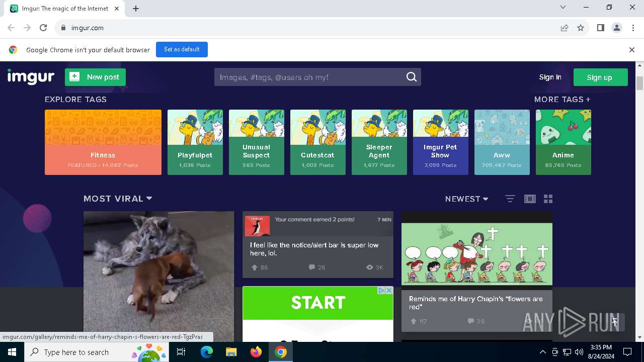
Task: Show hidden system tray icons
Action: pos(542,352)
